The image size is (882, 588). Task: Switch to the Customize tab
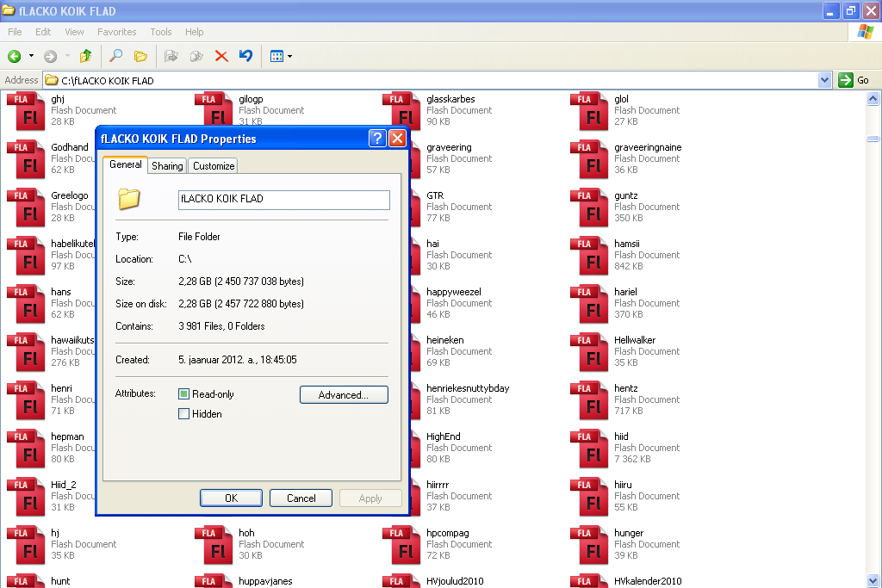point(214,166)
